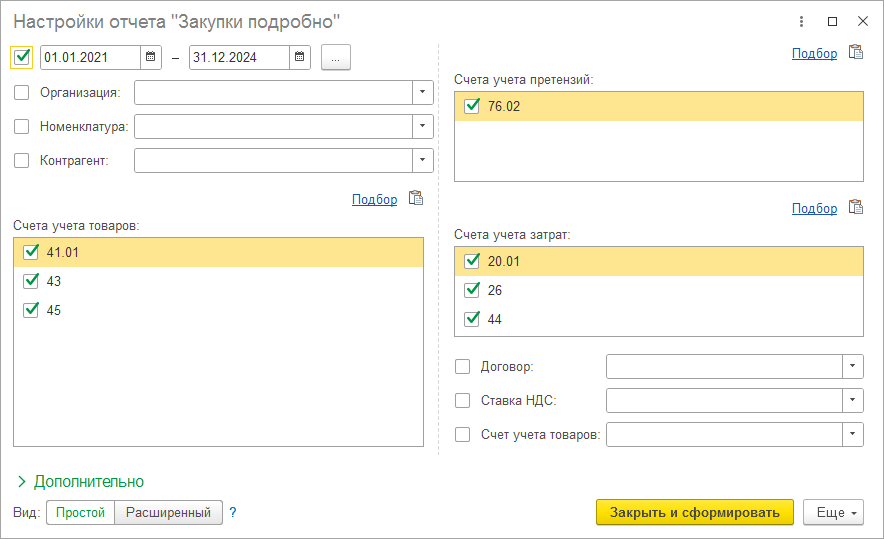Enable the Организация filter checkbox
Image resolution: width=884 pixels, height=539 pixels.
click(x=21, y=92)
